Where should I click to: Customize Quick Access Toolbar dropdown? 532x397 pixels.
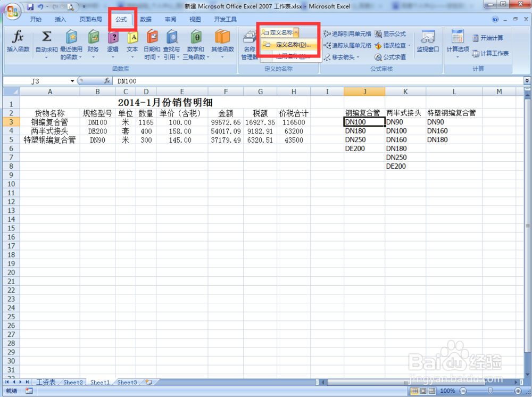pos(84,7)
